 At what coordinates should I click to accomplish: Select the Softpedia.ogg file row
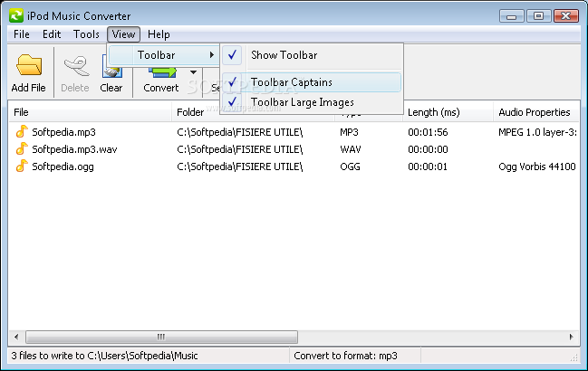(294, 166)
